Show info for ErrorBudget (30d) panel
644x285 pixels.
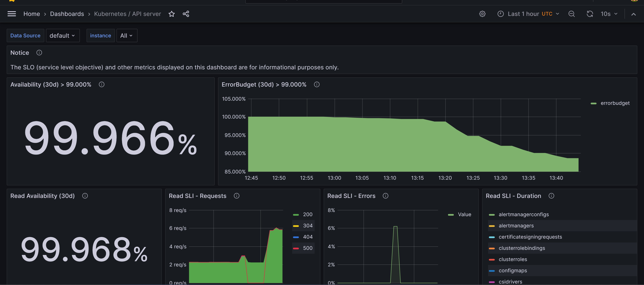(317, 84)
